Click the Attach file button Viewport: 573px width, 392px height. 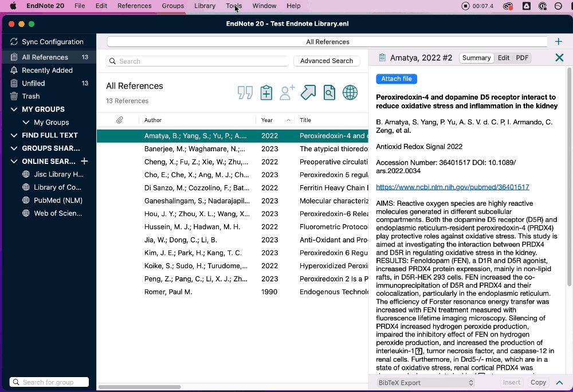396,79
